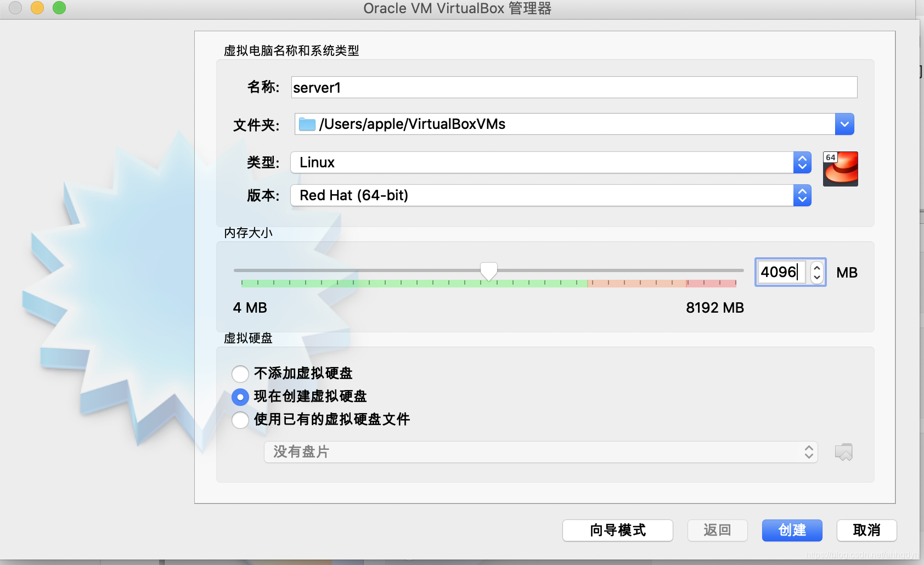This screenshot has height=565, width=924.
Task: Click the memory size slider handle
Action: 489,271
